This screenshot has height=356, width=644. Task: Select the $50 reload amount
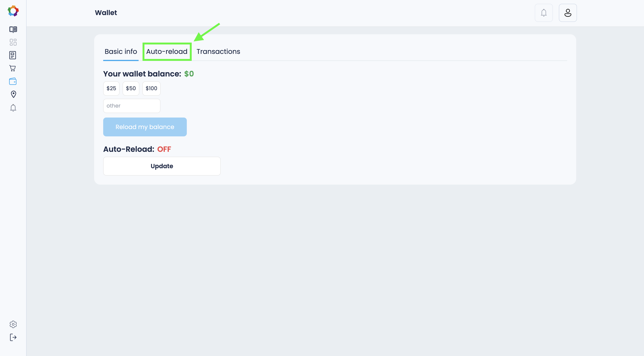tap(131, 89)
